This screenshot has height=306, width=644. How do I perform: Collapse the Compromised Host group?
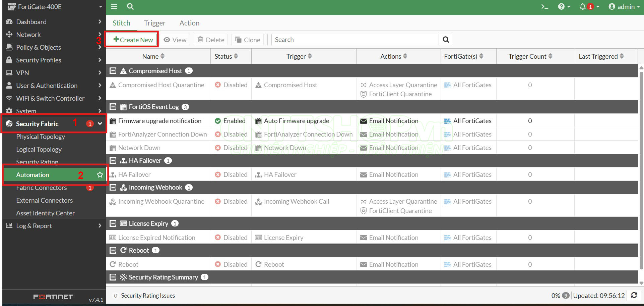[113, 71]
